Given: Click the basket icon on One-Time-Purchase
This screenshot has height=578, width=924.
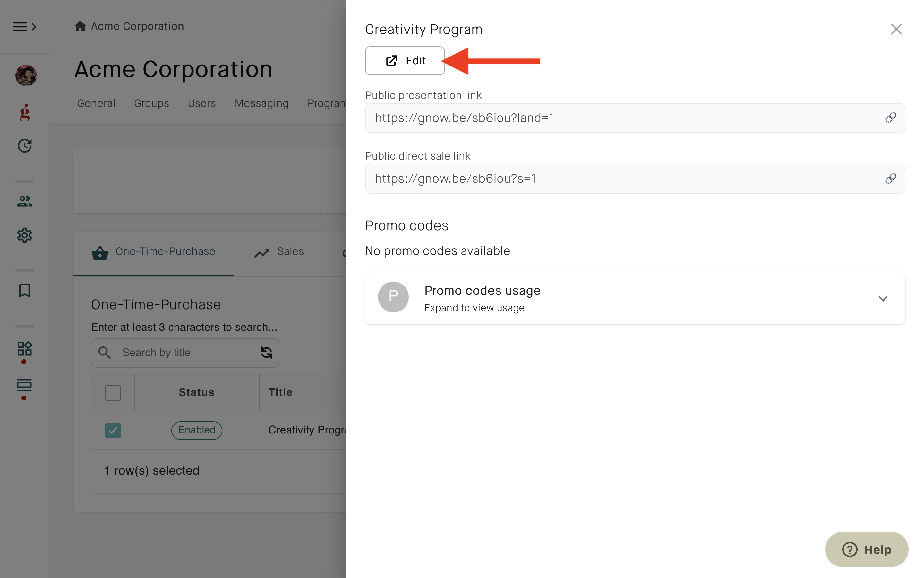Looking at the screenshot, I should pyautogui.click(x=100, y=253).
